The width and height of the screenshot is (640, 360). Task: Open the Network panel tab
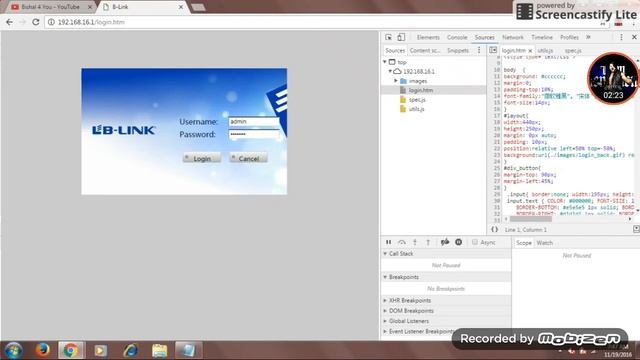(513, 37)
